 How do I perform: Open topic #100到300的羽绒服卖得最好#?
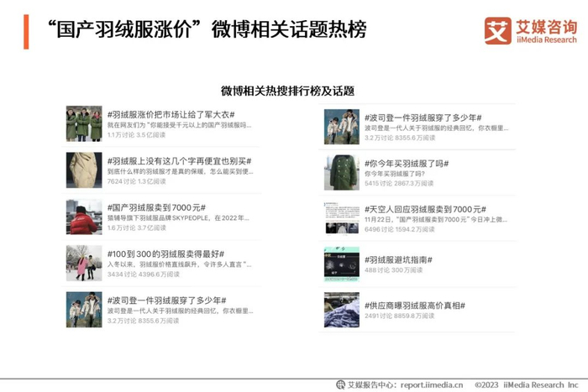coord(165,253)
